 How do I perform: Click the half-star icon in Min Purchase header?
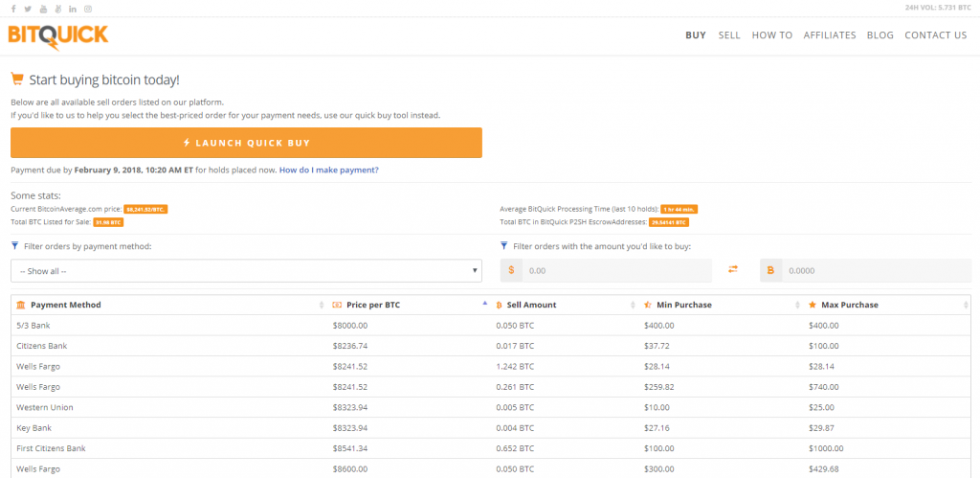pos(648,305)
